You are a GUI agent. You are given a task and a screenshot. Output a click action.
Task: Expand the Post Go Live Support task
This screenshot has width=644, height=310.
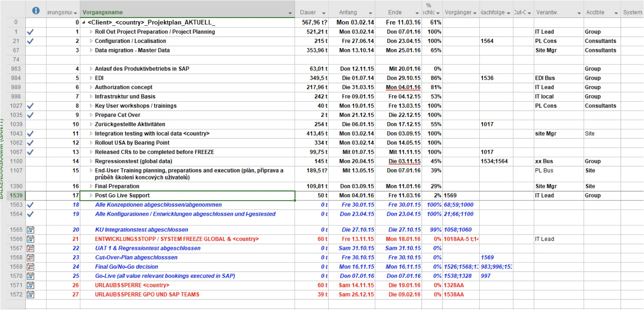(91, 196)
